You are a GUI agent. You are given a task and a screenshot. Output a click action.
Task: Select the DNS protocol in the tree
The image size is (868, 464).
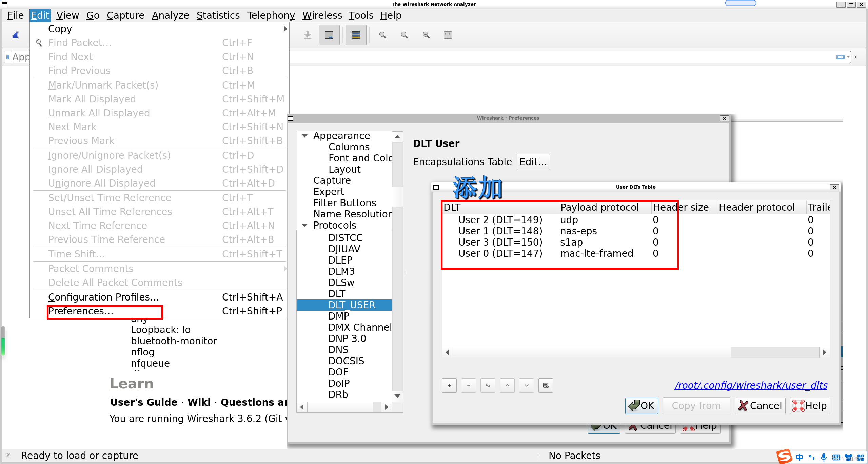tap(338, 350)
